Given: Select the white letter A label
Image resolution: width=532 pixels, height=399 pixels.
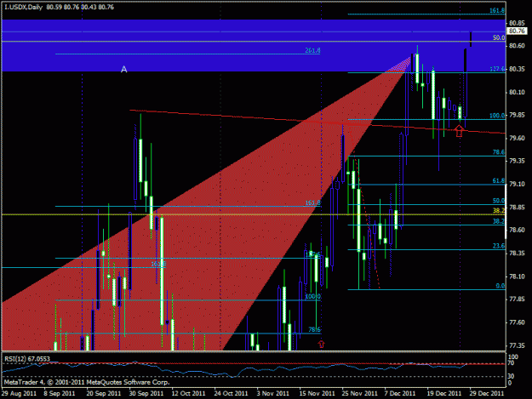Looking at the screenshot, I should pos(123,70).
